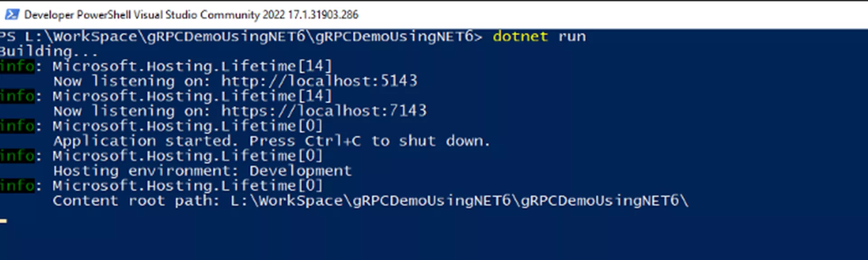
Task: Click the first green info label
Action: [17, 66]
